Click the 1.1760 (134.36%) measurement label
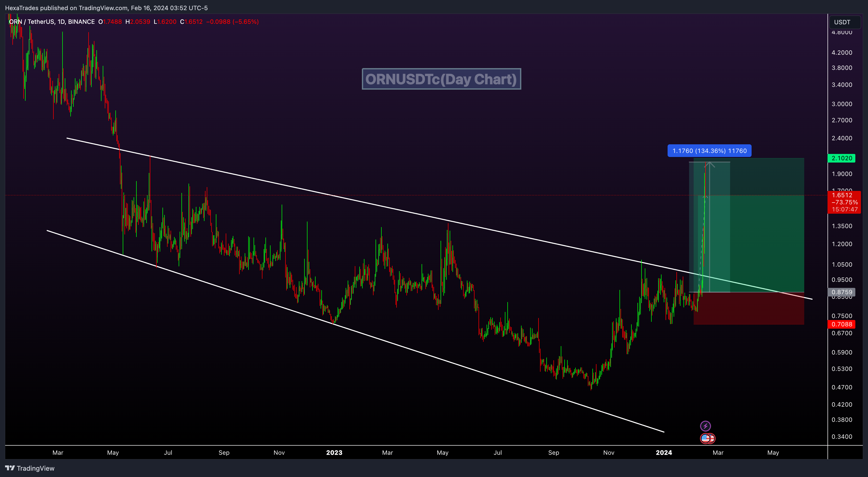Screen dimensions: 868x477 (x=709, y=151)
